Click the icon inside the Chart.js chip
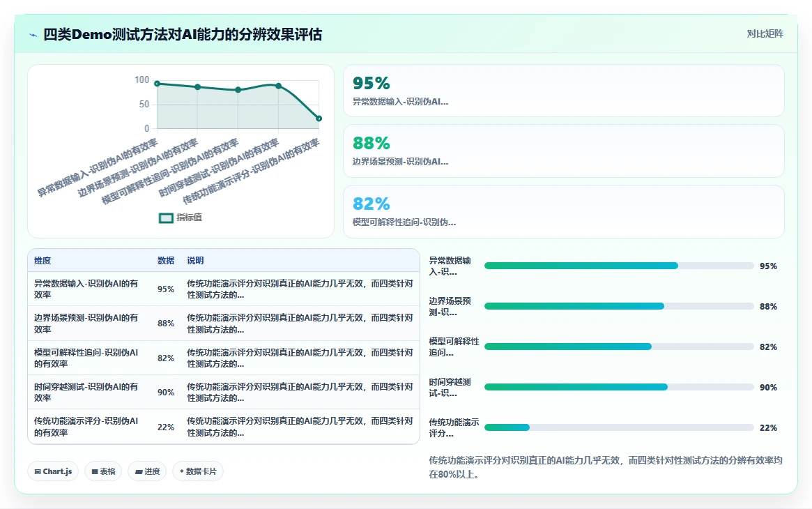This screenshot has height=509, width=812. [37, 472]
